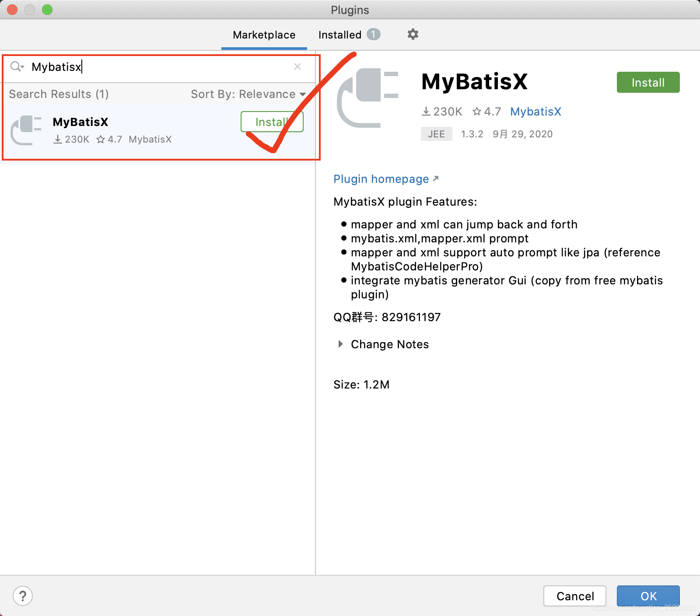Click the Cancel button
The height and width of the screenshot is (616, 700).
tap(575, 596)
